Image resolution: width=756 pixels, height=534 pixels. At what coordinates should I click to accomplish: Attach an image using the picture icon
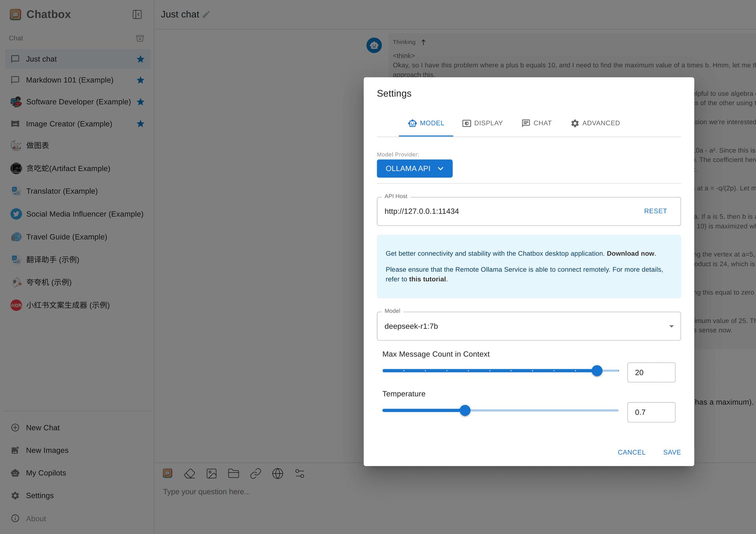point(211,473)
